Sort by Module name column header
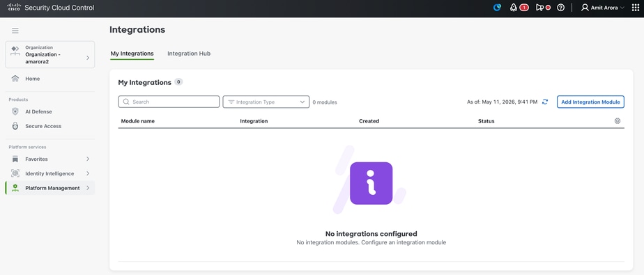 (x=137, y=121)
